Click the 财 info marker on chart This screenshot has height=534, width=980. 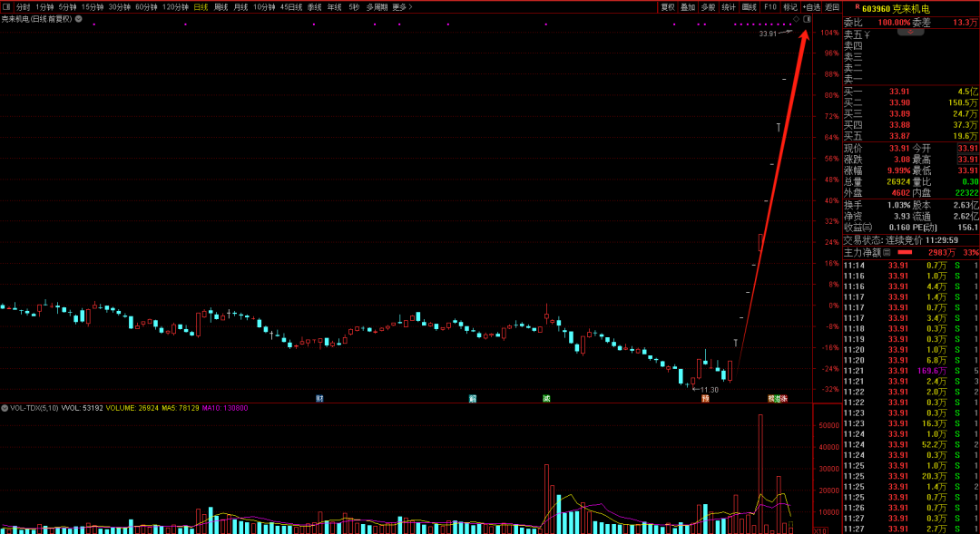point(319,399)
